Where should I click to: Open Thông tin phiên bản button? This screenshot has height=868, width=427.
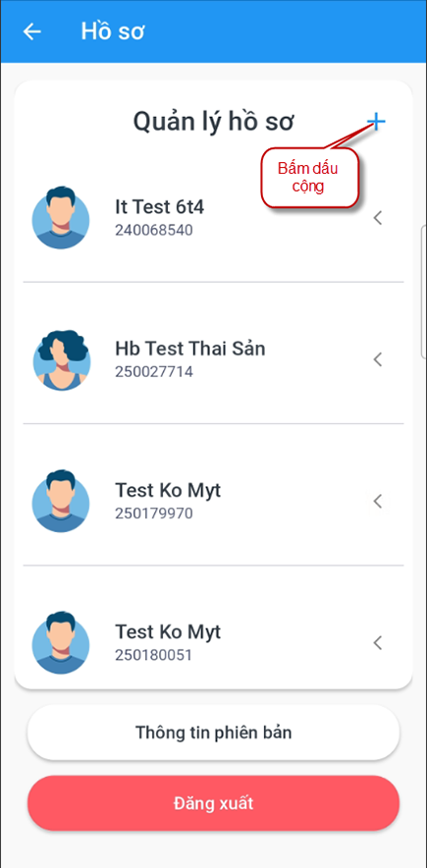pos(214,732)
